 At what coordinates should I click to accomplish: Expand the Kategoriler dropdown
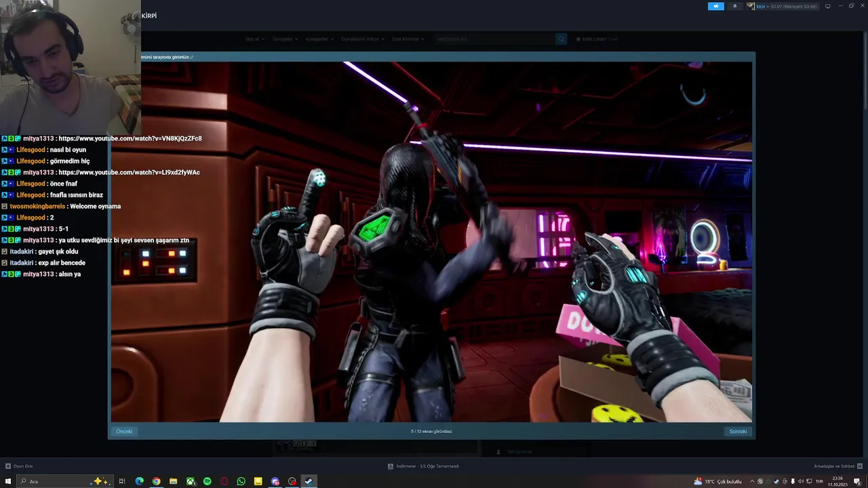coord(319,39)
